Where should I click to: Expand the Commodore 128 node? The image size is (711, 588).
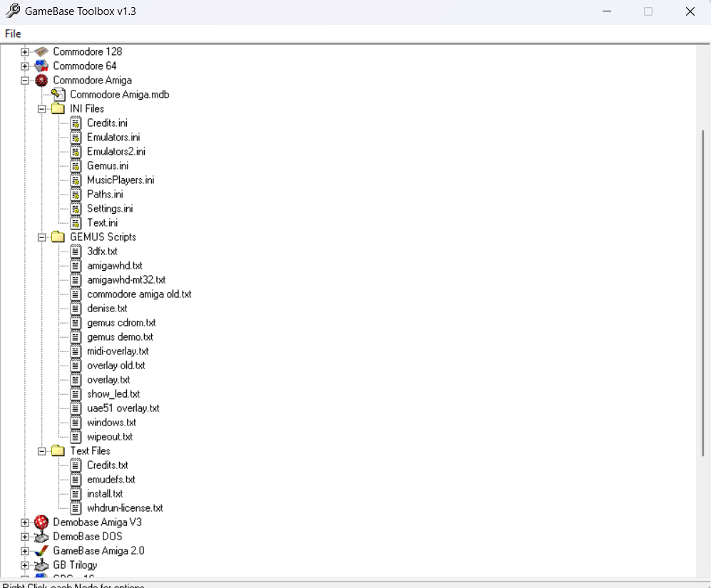pos(25,52)
